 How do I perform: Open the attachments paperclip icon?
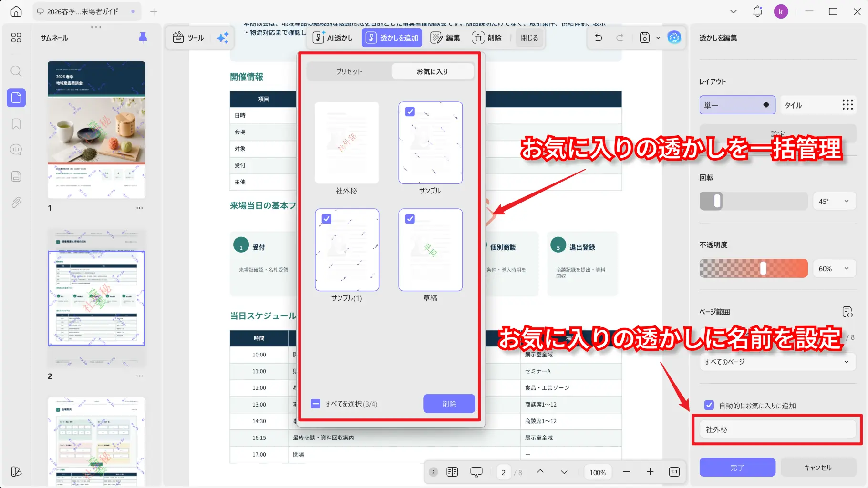click(16, 203)
